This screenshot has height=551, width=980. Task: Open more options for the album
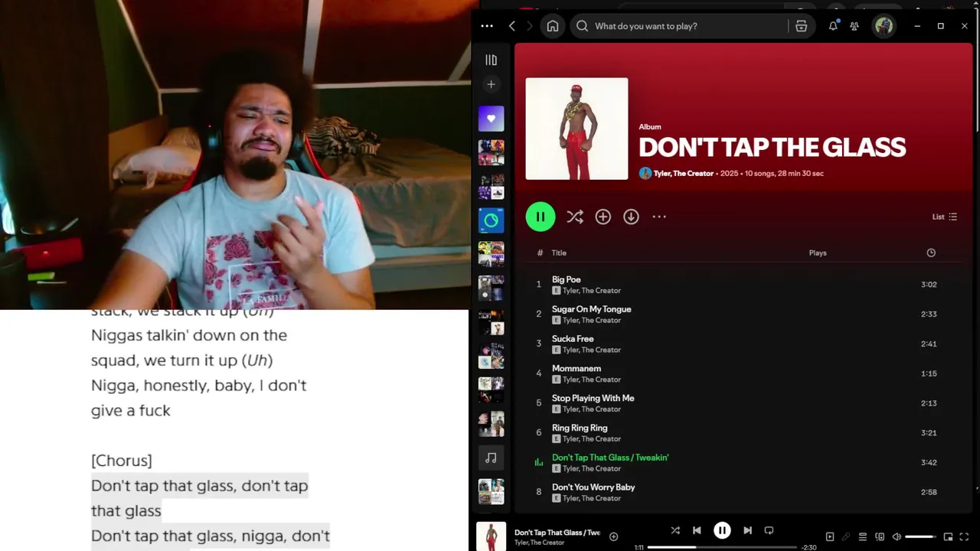659,217
